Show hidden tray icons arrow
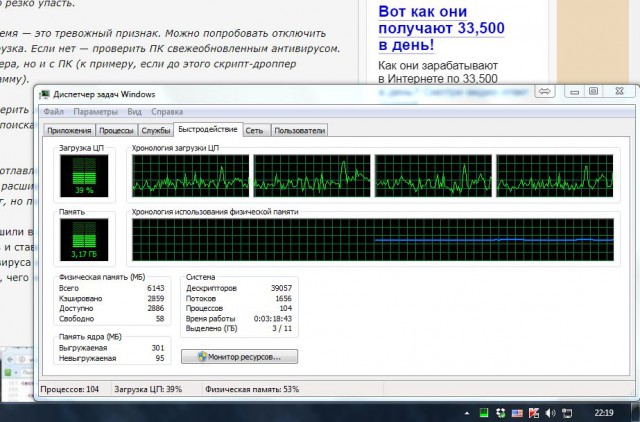640x422 pixels. click(x=467, y=413)
